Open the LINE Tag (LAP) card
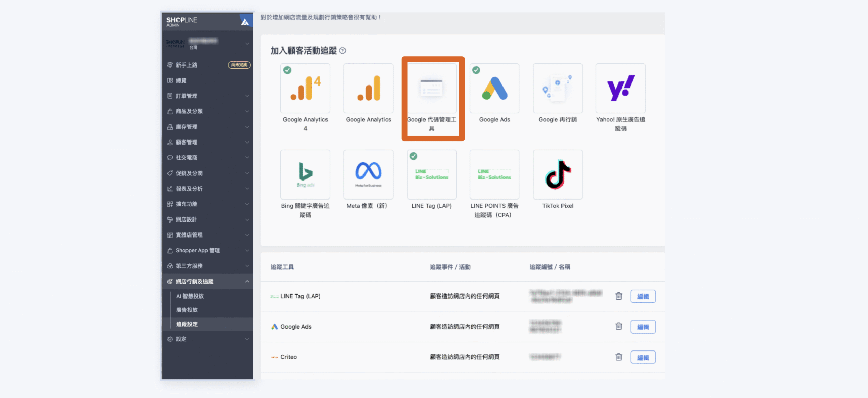Image resolution: width=868 pixels, height=398 pixels. click(432, 174)
